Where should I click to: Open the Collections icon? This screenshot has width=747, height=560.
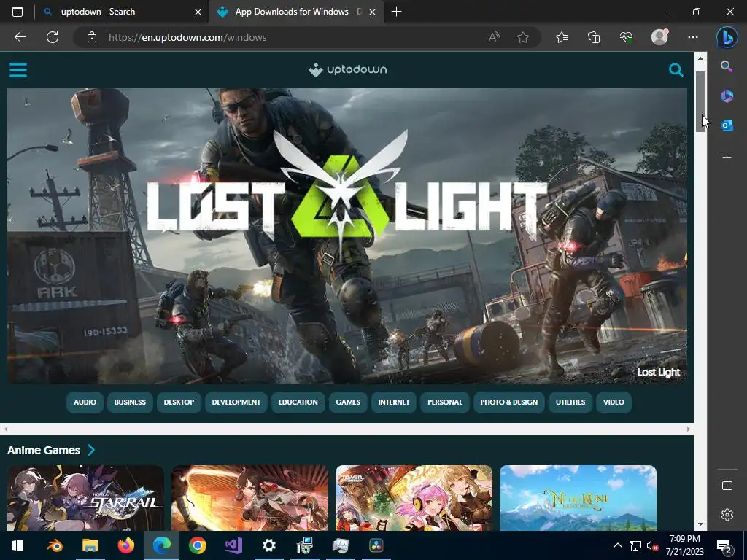click(x=594, y=37)
